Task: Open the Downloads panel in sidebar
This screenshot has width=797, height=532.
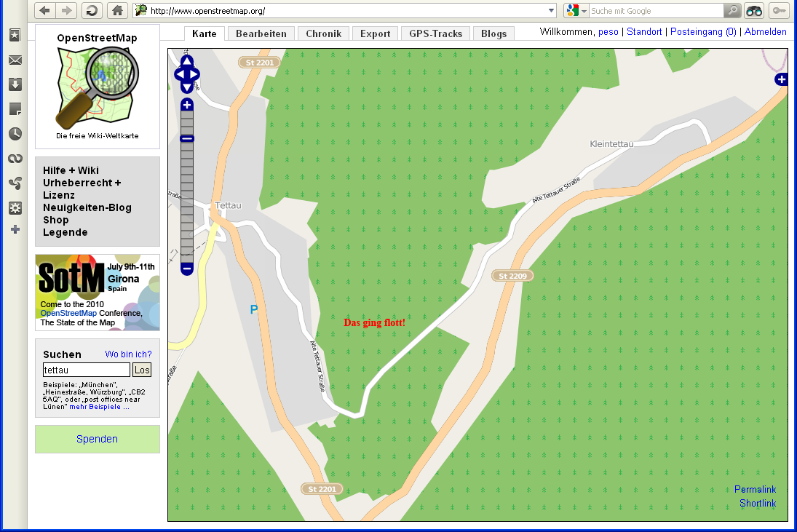Action: (x=15, y=84)
